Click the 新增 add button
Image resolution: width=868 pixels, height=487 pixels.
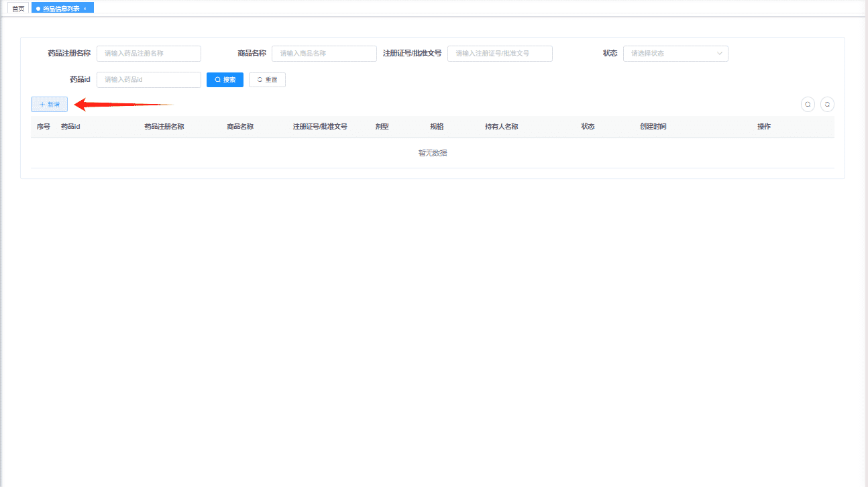point(50,105)
